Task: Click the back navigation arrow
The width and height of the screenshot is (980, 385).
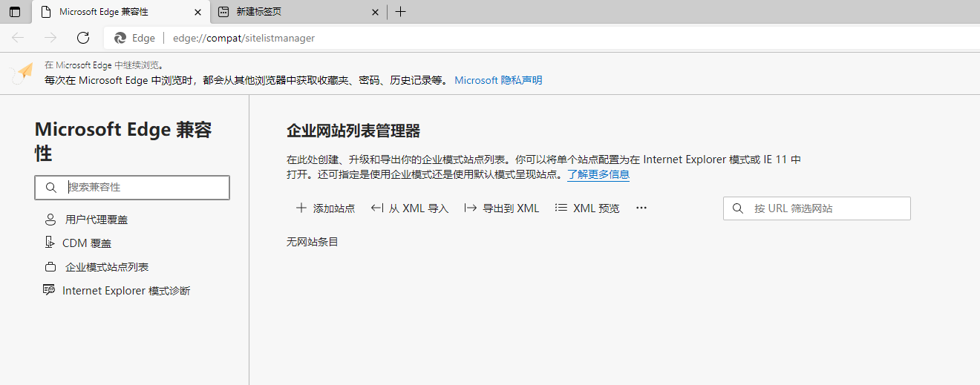Action: pos(18,38)
